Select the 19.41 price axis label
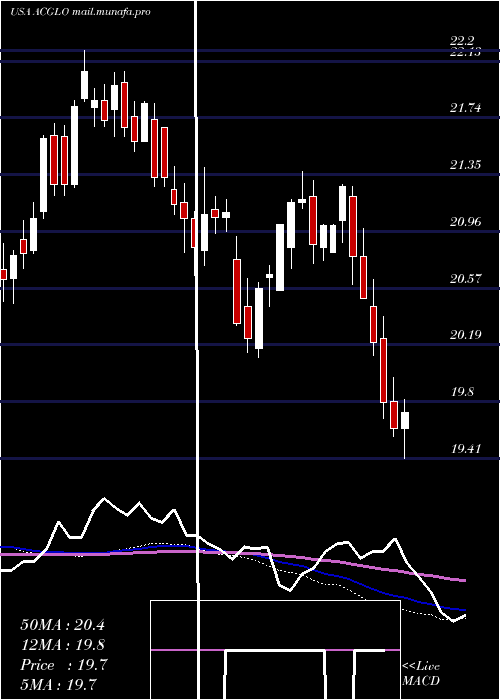The height and width of the screenshot is (700, 500). [x=466, y=449]
